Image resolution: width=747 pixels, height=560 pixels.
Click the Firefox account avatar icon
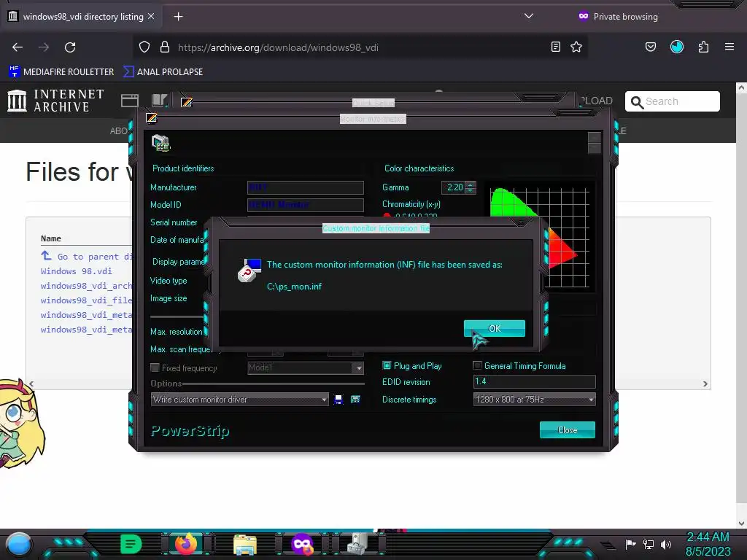coord(676,47)
